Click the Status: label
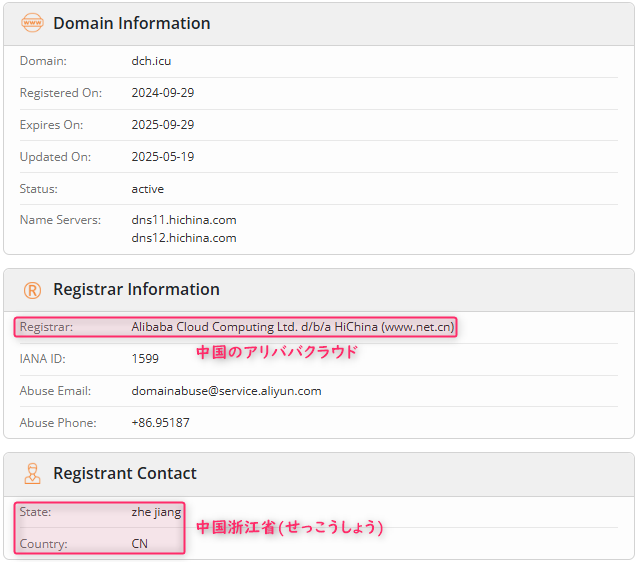 point(39,189)
